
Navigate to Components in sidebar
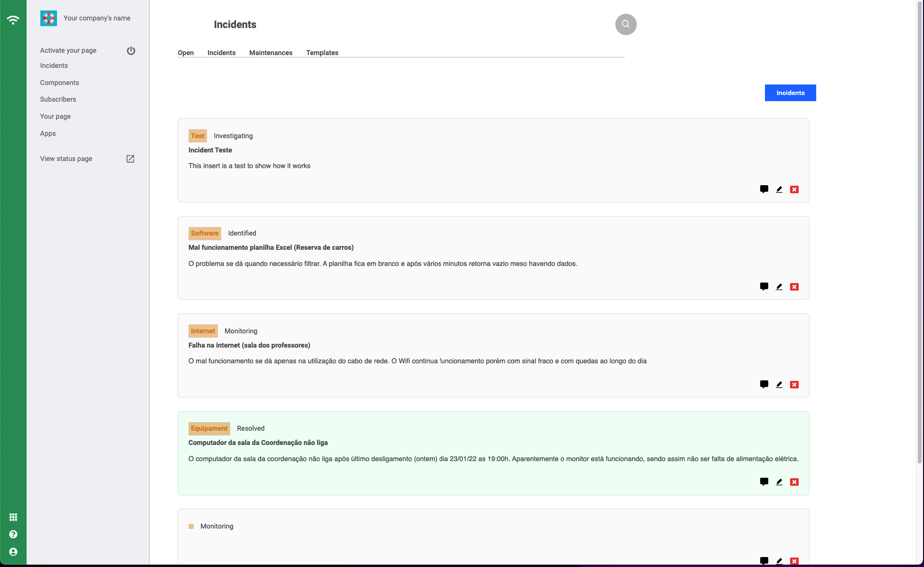click(59, 83)
